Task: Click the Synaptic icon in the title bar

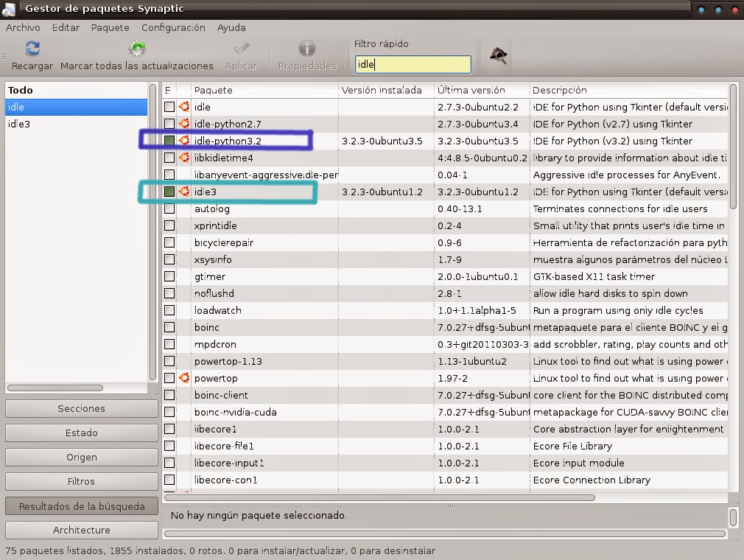Action: 9,8
